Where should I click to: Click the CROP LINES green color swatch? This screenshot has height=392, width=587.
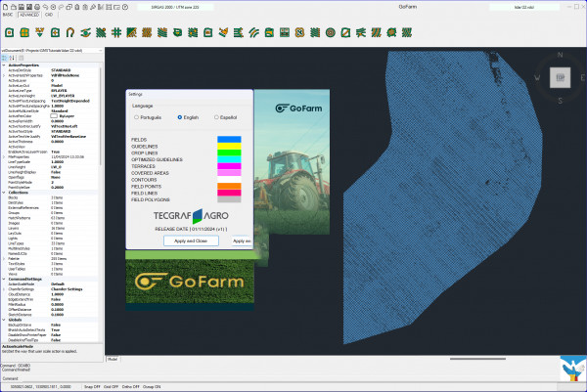point(229,152)
